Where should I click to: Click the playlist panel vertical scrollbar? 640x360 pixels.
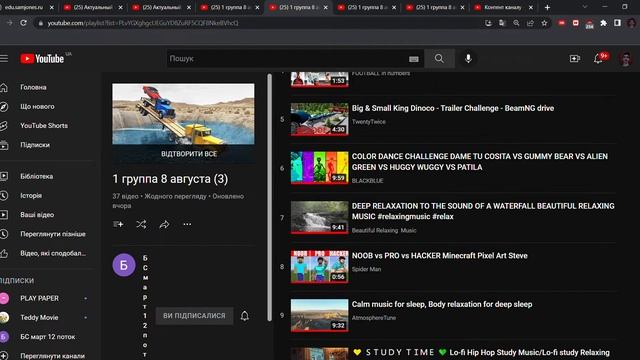tap(269, 197)
